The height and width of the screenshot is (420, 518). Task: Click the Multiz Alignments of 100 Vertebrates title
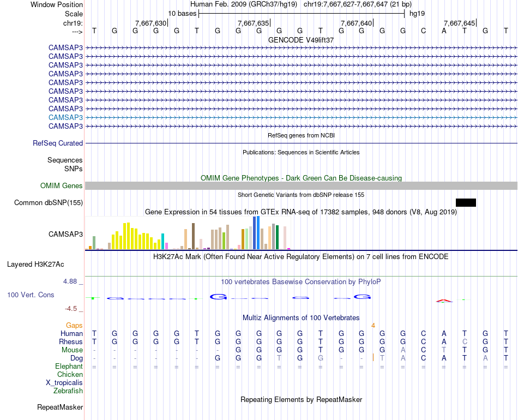pos(301,318)
